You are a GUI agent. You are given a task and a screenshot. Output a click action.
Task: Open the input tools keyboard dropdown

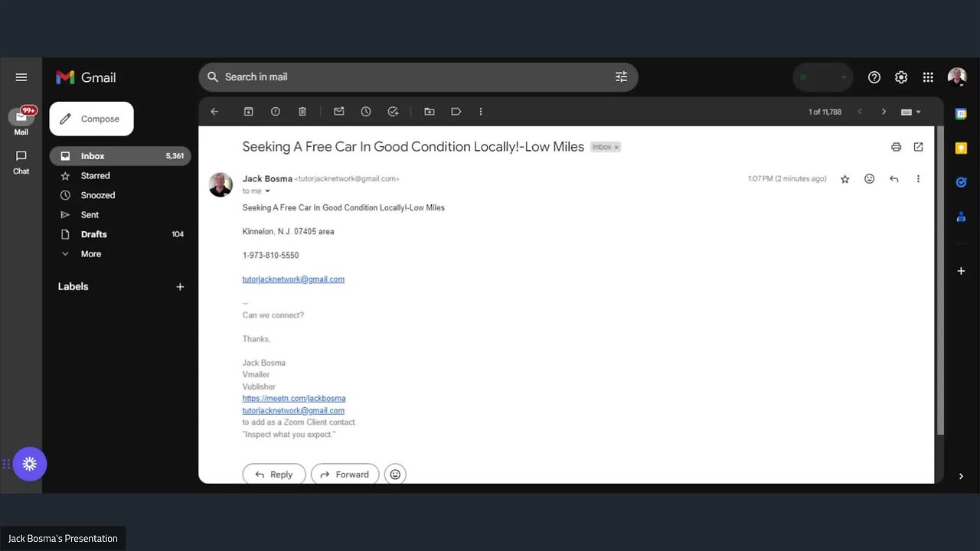(x=910, y=112)
